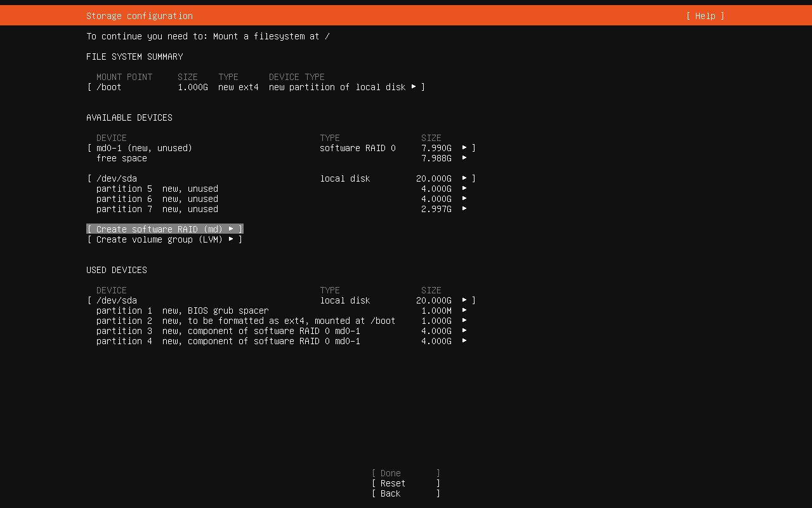Click arrow for partition 2 mounted at /boot
812x508 pixels.
click(464, 321)
